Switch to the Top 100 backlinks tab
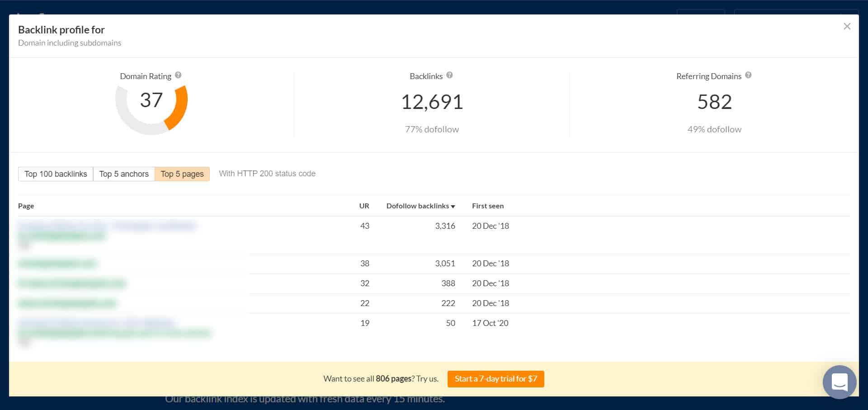This screenshot has width=868, height=410. point(56,174)
